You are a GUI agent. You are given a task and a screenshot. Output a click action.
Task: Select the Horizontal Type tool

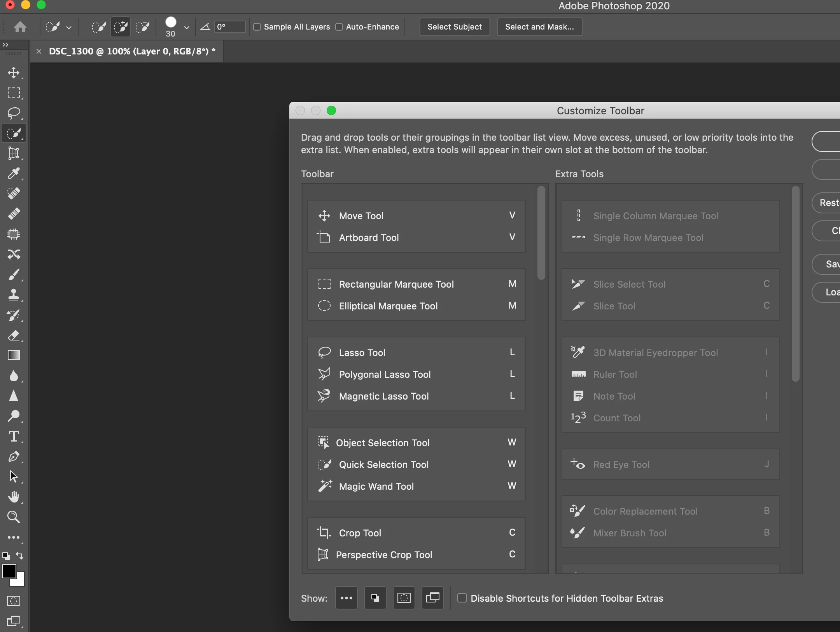tap(14, 436)
